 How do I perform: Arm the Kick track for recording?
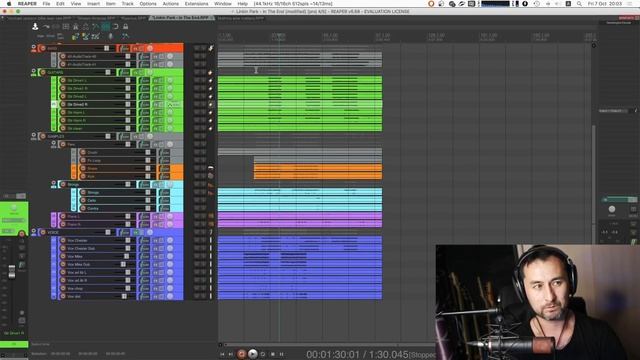(83, 176)
